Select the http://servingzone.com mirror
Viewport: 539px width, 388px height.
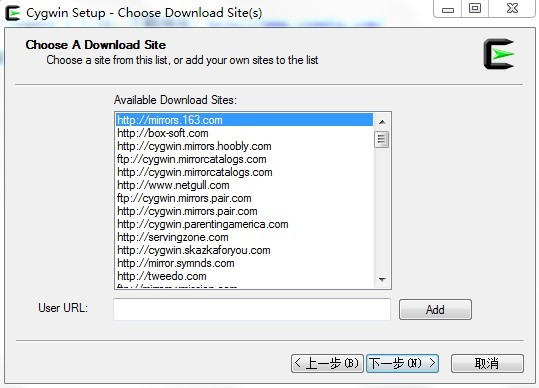(x=244, y=237)
